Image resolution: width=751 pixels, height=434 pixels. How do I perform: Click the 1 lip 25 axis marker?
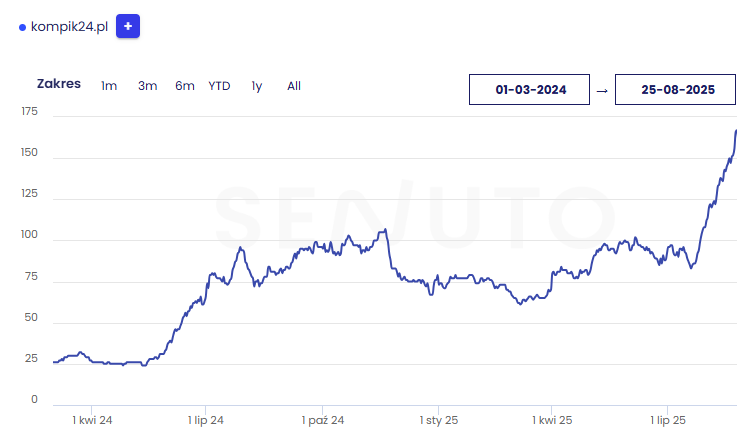[668, 420]
